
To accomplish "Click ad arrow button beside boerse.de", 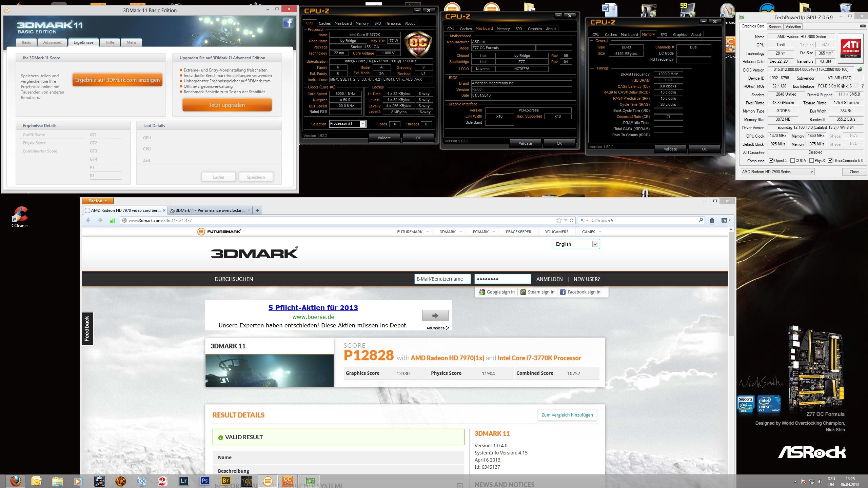I will [435, 316].
